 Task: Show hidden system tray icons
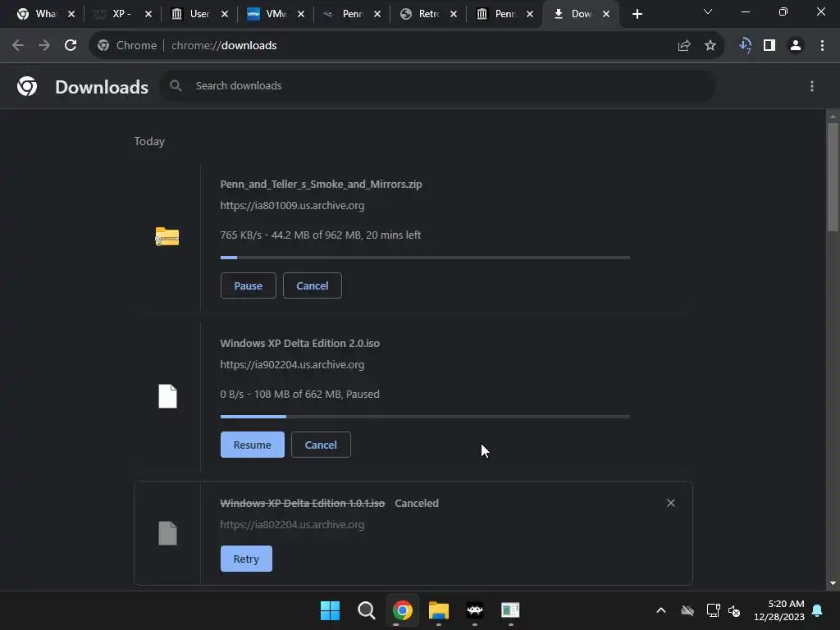tap(661, 610)
